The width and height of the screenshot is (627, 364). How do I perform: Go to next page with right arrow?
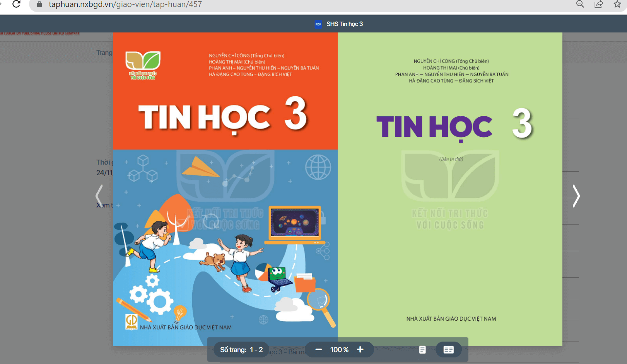576,196
